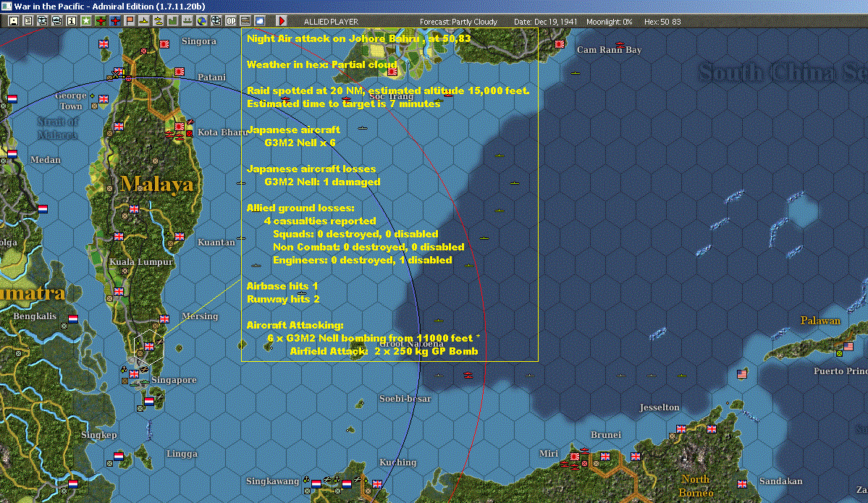Select the US flag near Puerto Princesa
Viewport: 868px width, 503px height.
click(848, 347)
